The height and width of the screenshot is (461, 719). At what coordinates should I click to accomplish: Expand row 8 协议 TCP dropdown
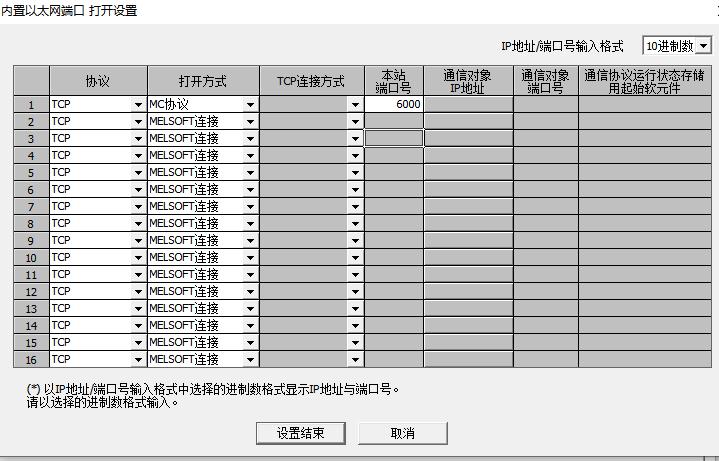[138, 223]
